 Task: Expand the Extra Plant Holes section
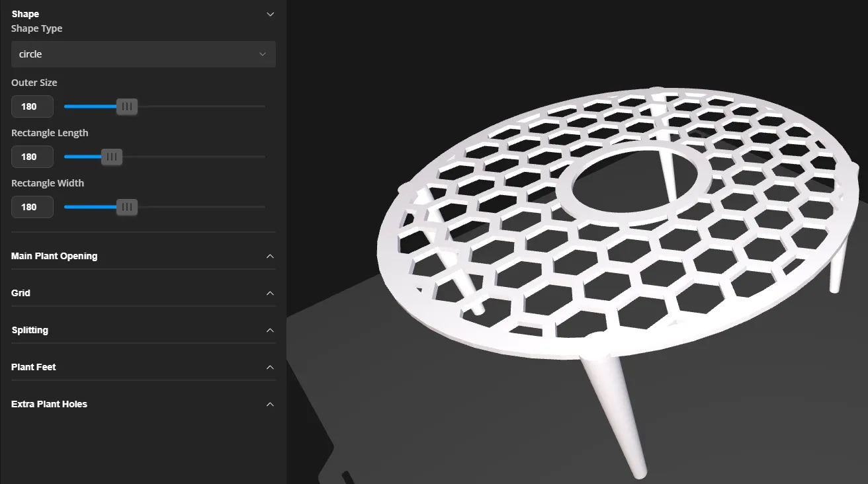(143, 404)
